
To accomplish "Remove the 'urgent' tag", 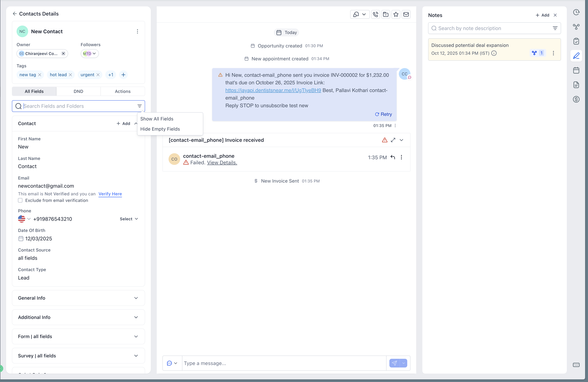I will coord(98,75).
